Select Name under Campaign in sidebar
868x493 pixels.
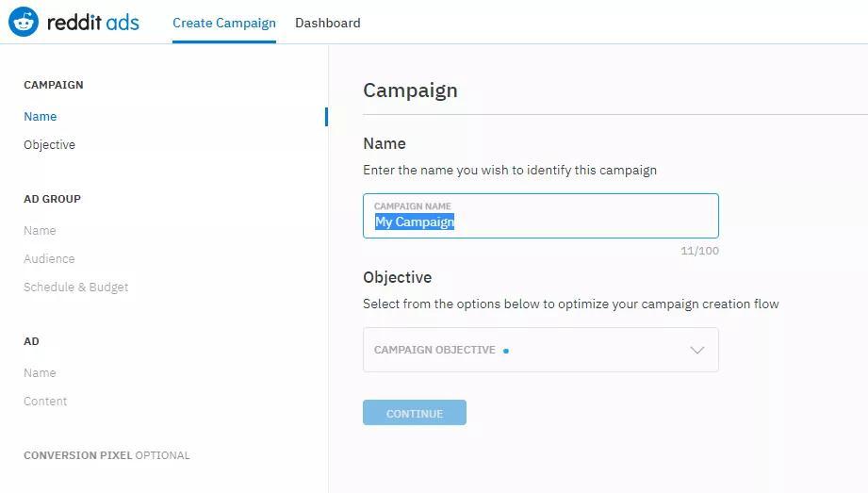[x=40, y=116]
